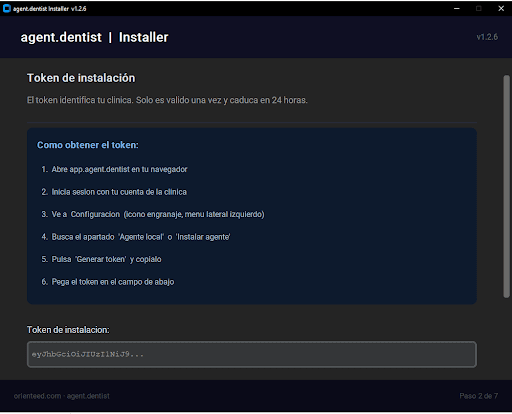
Task: Close the installer window
Action: point(501,8)
